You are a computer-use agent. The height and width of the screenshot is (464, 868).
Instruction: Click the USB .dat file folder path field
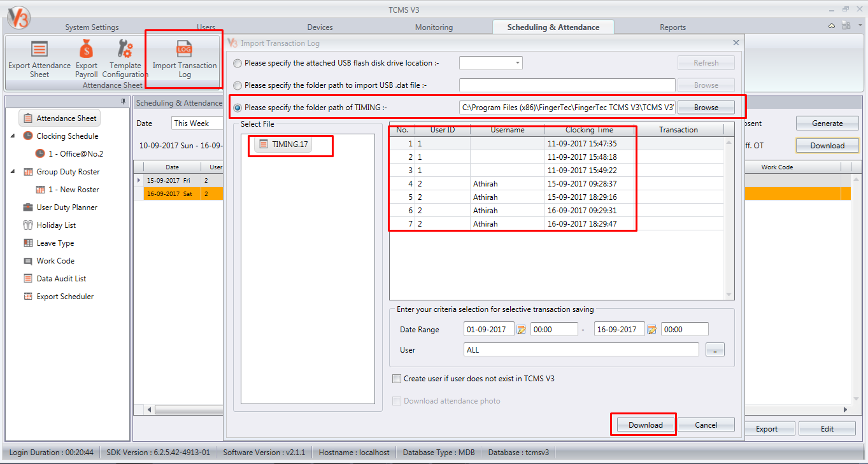567,85
